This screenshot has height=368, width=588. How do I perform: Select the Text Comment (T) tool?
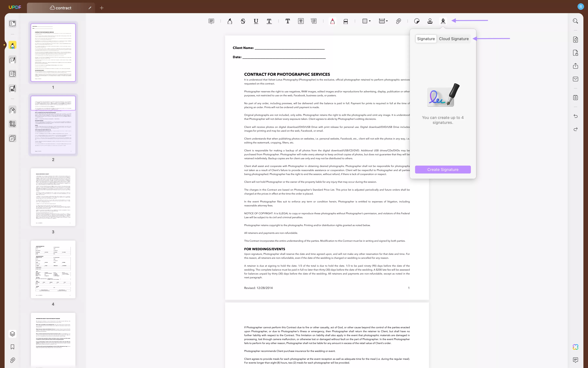tap(288, 21)
